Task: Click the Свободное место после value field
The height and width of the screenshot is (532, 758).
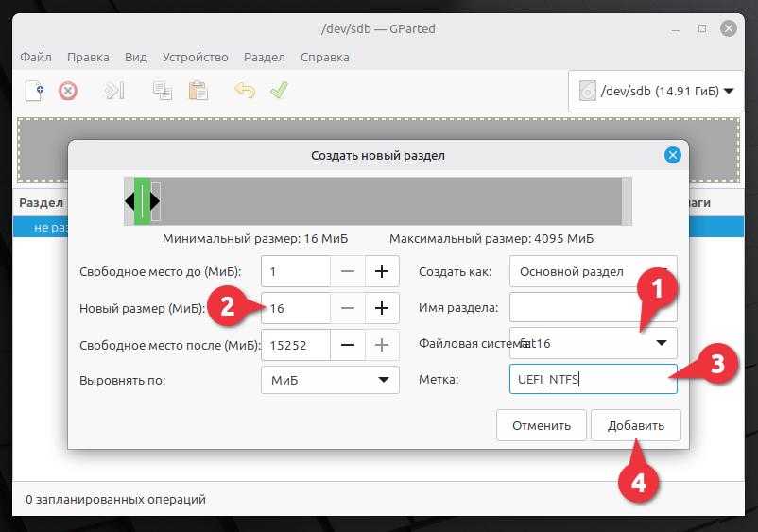Action: 296,345
